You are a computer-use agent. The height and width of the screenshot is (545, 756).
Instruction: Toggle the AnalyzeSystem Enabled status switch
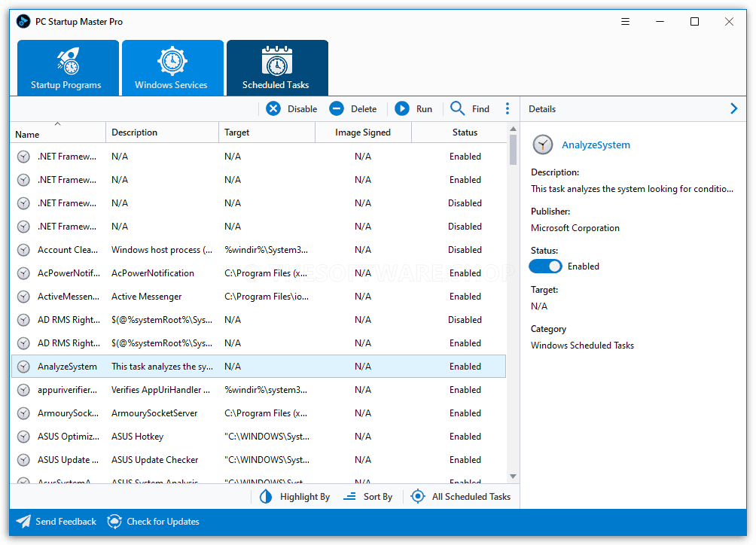click(x=545, y=266)
